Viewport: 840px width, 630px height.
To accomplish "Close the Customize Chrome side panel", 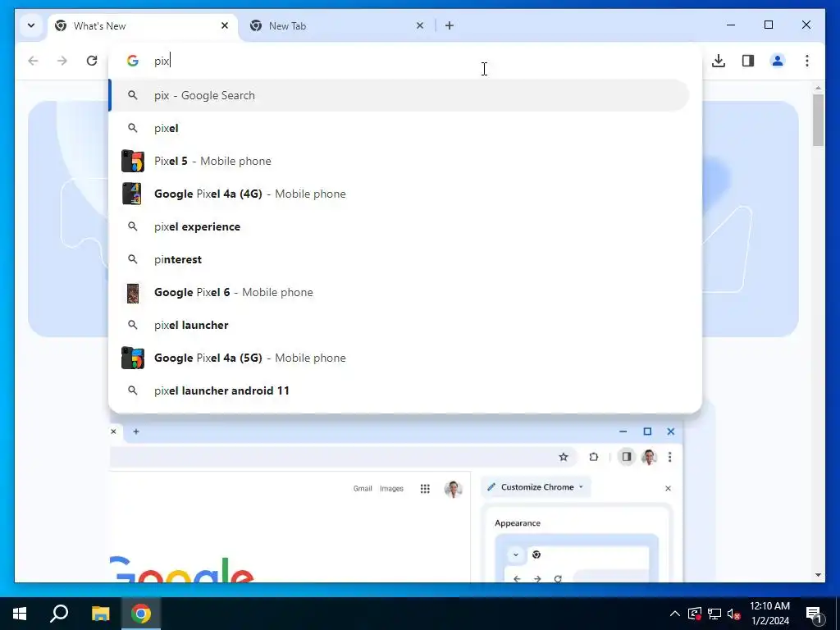I will pyautogui.click(x=668, y=488).
